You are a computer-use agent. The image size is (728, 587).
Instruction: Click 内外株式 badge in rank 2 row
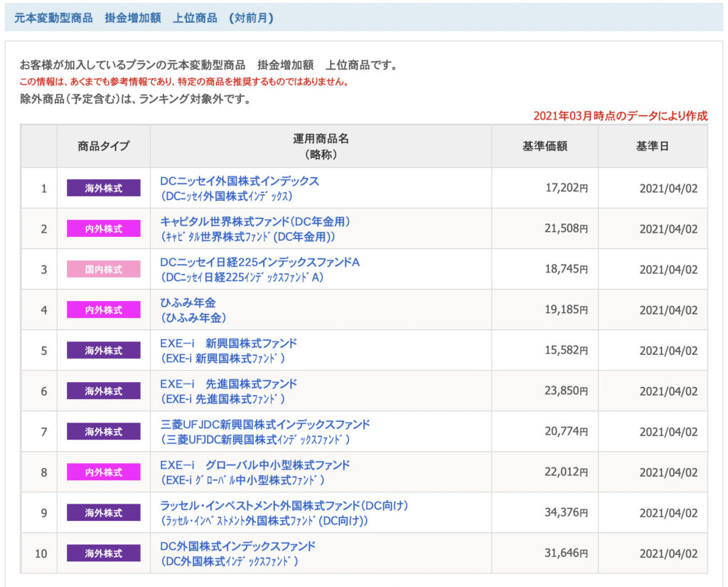104,228
